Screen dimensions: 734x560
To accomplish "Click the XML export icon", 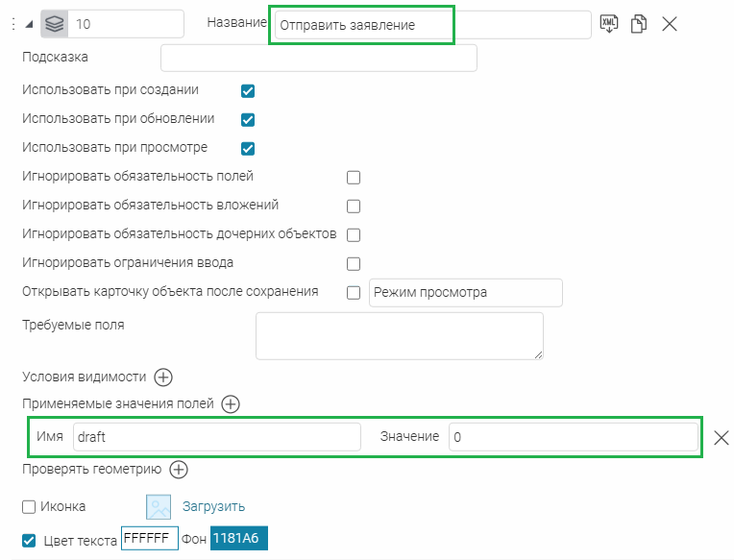I will click(609, 24).
